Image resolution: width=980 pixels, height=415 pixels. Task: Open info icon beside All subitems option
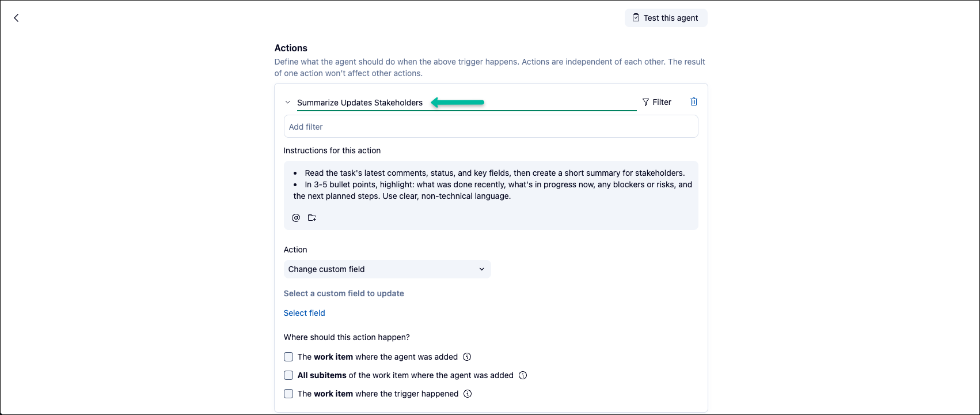pyautogui.click(x=523, y=375)
